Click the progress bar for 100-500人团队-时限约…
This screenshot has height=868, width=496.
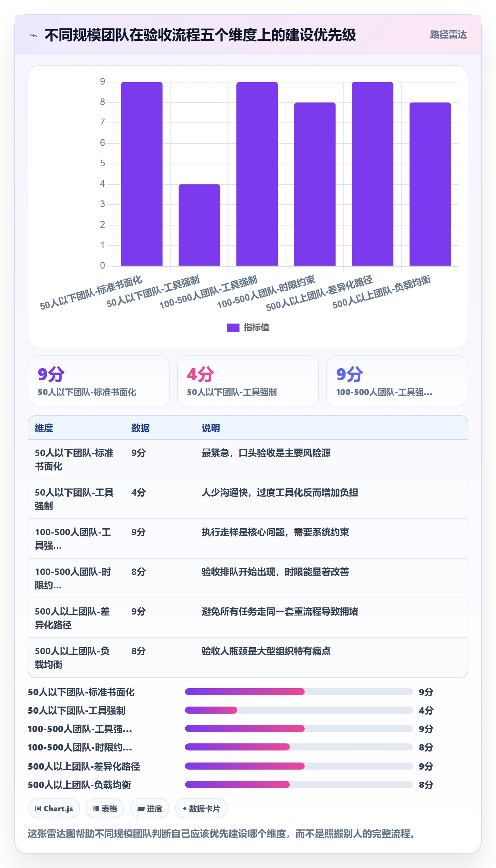tap(299, 747)
